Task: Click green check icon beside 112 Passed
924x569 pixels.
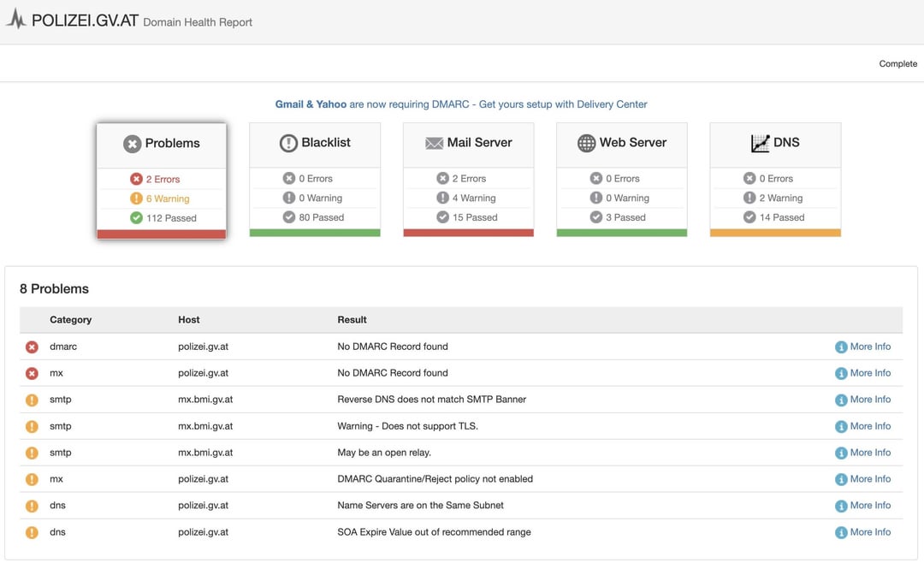Action: 136,217
